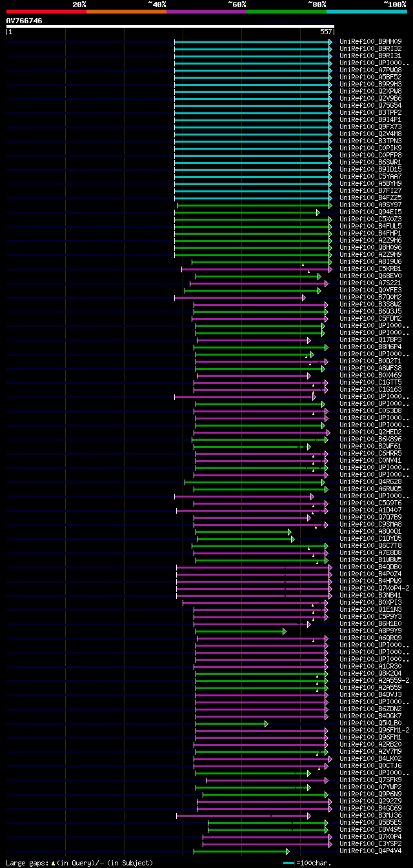The height and width of the screenshot is (868, 413).
Task: Open hit UniRef100_B9RI32
Action: point(372,49)
